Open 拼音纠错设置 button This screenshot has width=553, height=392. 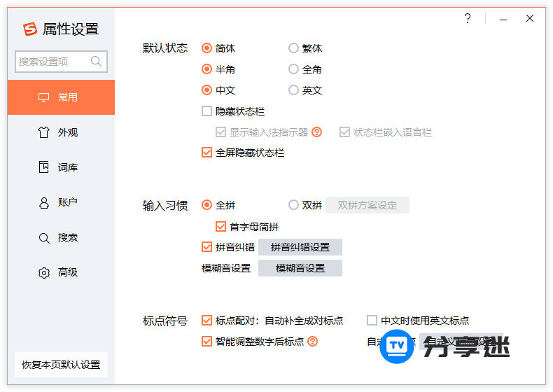(x=300, y=247)
